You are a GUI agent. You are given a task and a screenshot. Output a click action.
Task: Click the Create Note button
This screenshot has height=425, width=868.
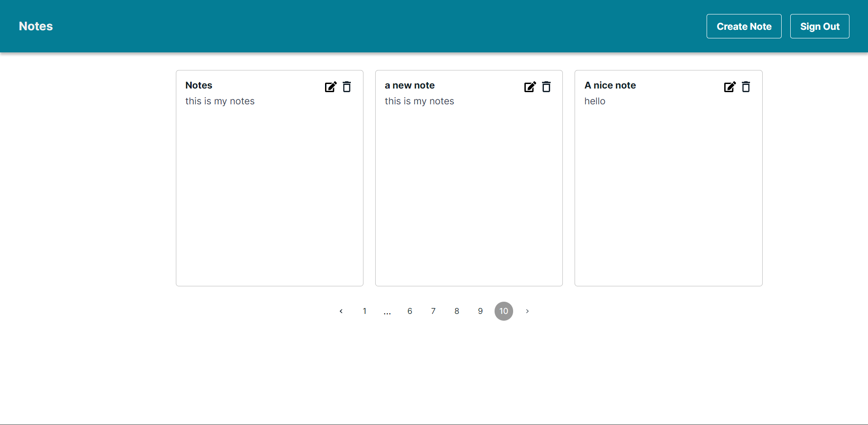pos(744,26)
